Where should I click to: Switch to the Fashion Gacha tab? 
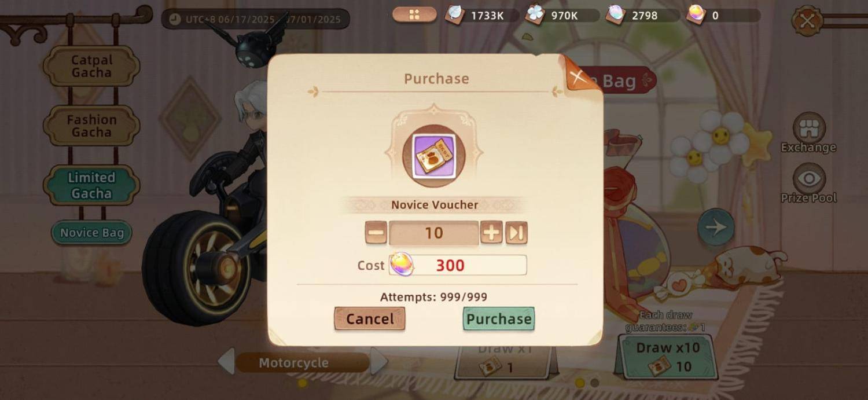click(91, 126)
